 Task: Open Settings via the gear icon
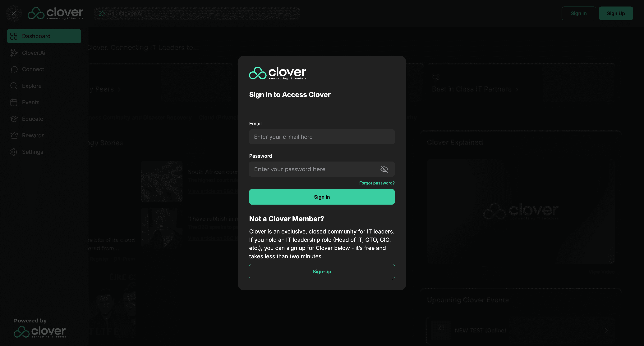pos(14,152)
